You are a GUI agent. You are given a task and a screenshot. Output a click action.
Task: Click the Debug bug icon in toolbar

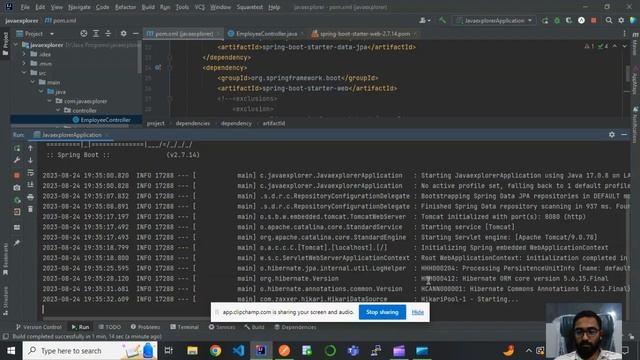point(557,20)
